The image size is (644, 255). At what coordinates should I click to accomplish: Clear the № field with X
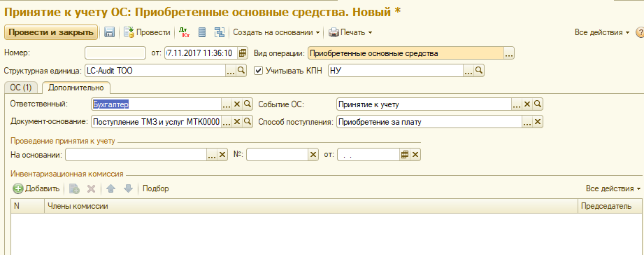click(313, 155)
